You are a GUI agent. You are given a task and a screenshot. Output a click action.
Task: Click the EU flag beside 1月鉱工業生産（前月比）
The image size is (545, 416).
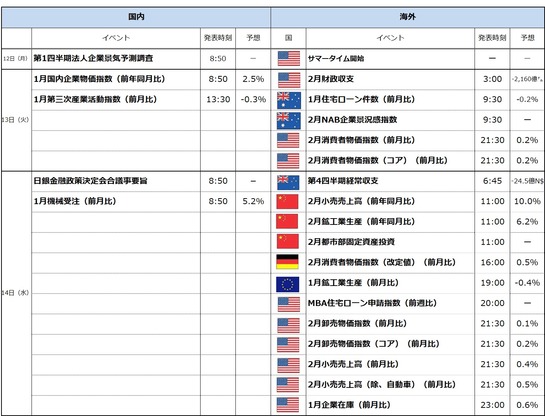[287, 284]
